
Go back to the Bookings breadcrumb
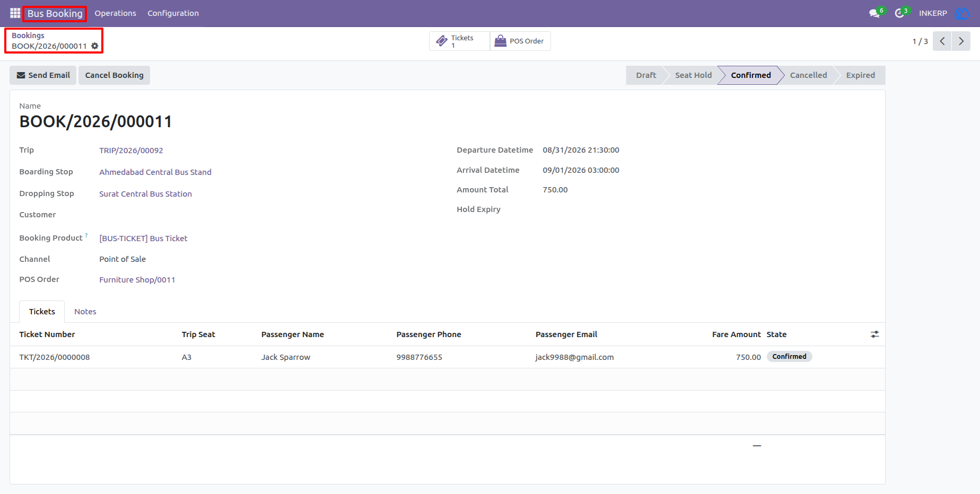click(28, 36)
